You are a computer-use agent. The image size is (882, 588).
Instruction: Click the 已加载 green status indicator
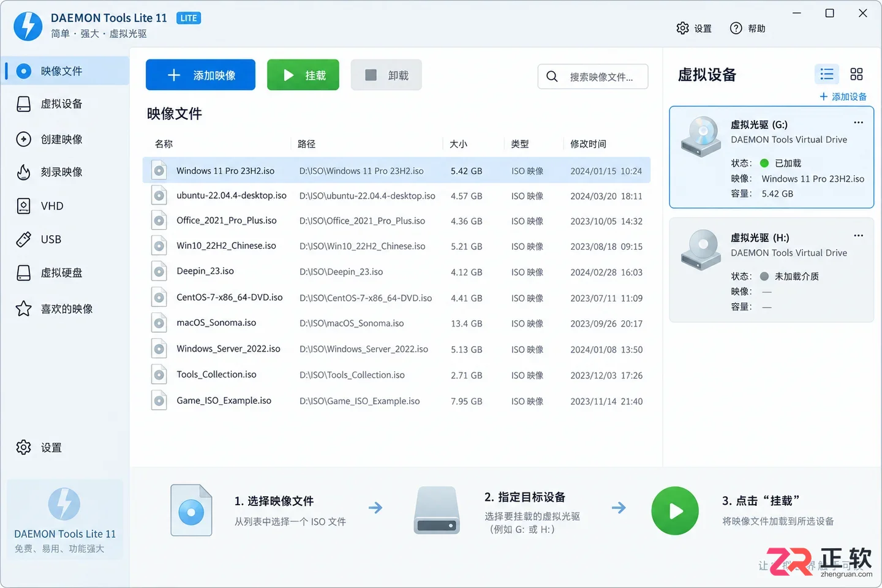pyautogui.click(x=764, y=163)
